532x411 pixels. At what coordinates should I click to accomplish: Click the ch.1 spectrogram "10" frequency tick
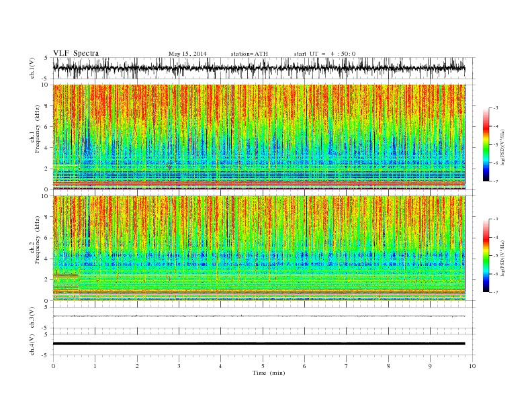46,85
